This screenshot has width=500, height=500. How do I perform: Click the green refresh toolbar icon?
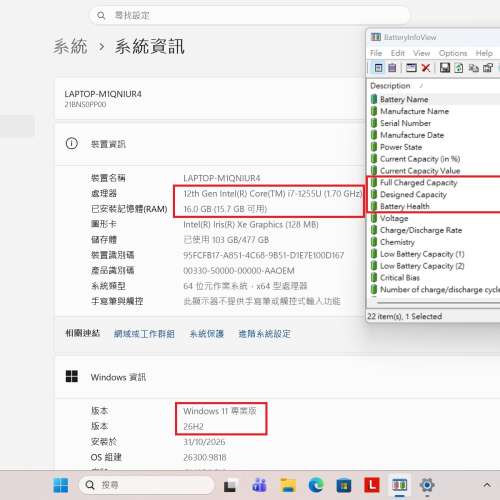(x=459, y=68)
